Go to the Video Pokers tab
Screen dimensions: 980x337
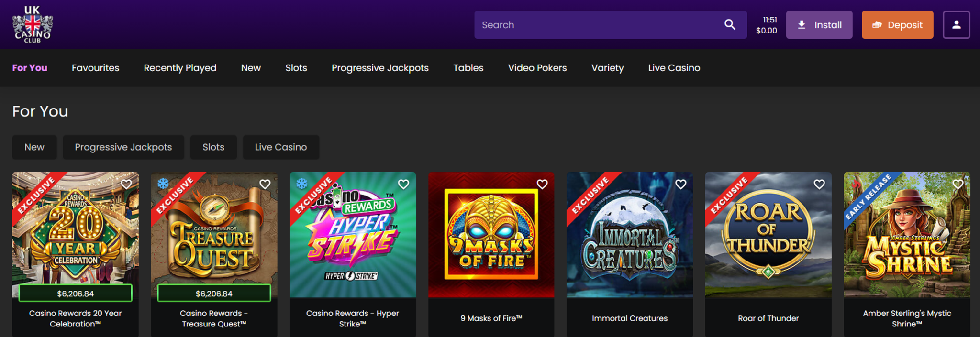537,68
